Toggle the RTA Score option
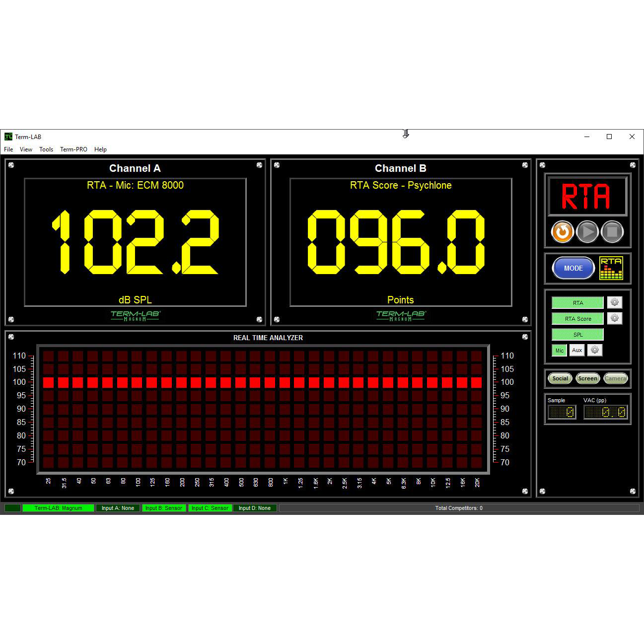This screenshot has width=644, height=644. (x=577, y=319)
